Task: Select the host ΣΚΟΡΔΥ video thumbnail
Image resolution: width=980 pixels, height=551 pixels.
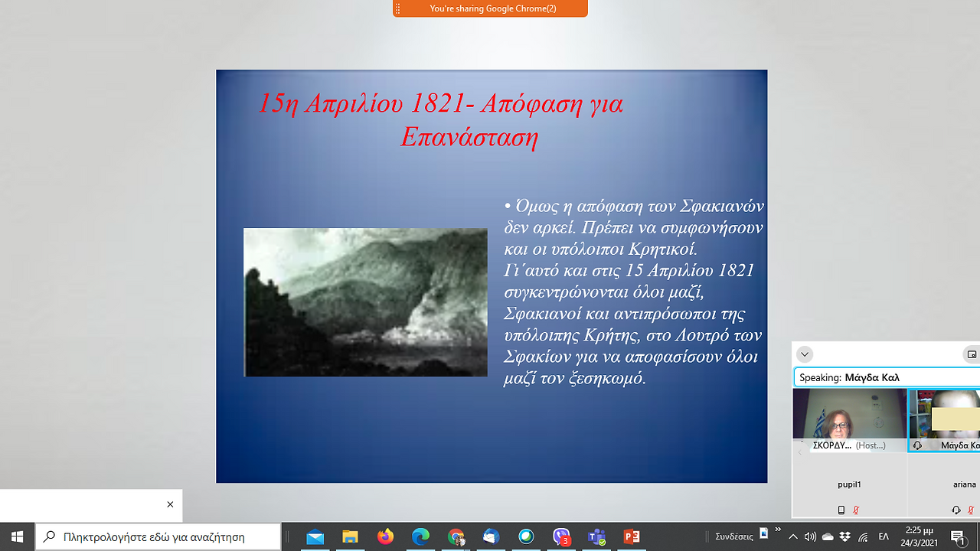Action: [x=850, y=420]
